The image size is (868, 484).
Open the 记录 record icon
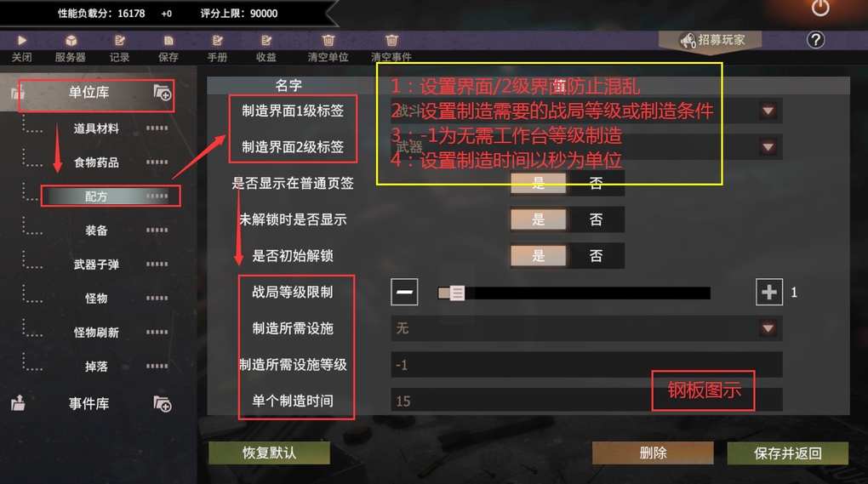120,40
